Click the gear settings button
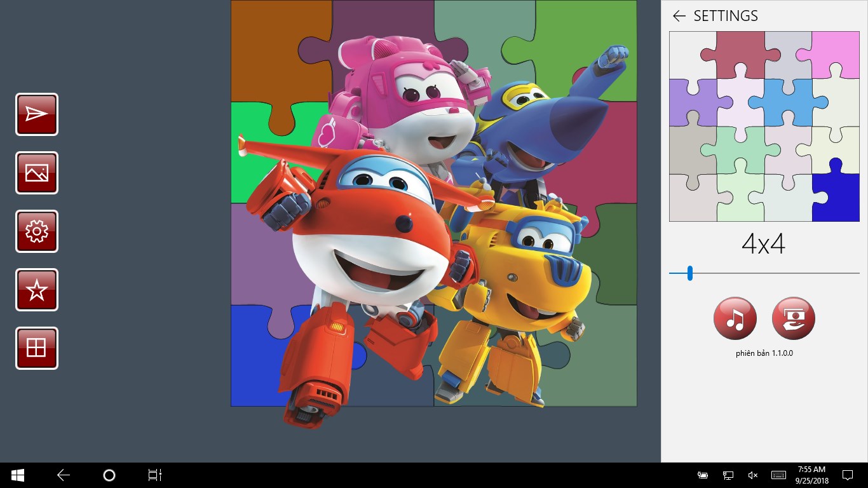 coord(37,231)
